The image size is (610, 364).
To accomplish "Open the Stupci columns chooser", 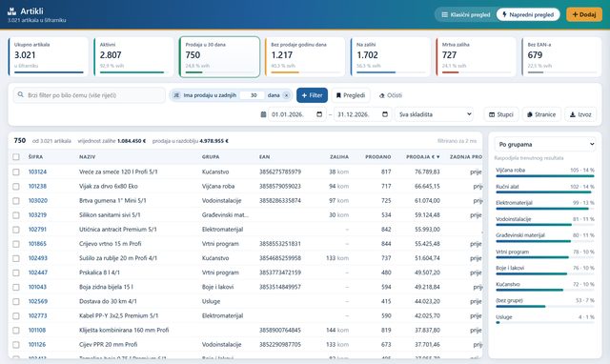I will pyautogui.click(x=501, y=114).
